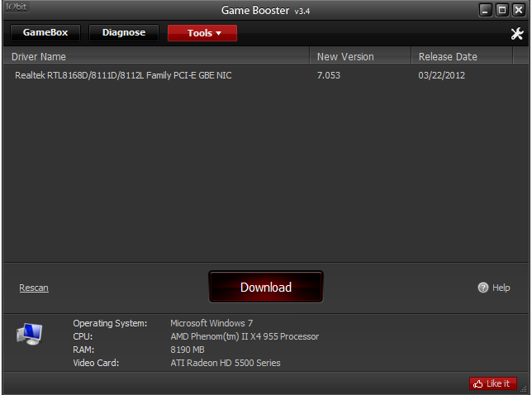This screenshot has width=532, height=395.
Task: Open the settings wrench icon
Action: (x=517, y=33)
